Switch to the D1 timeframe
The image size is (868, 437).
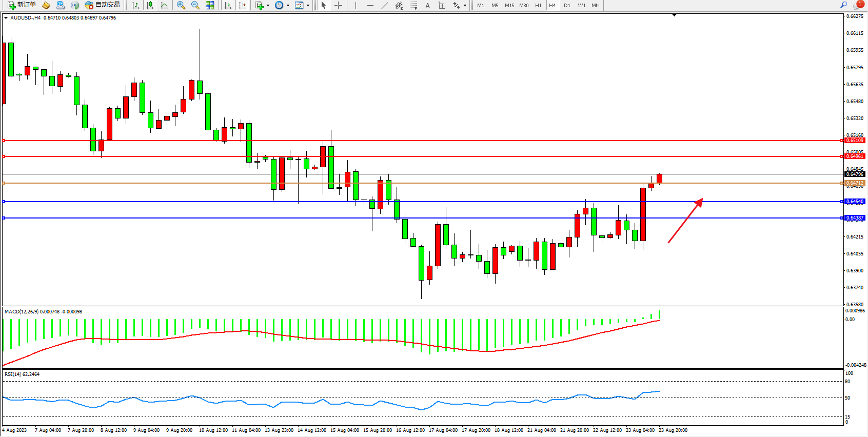(x=567, y=5)
